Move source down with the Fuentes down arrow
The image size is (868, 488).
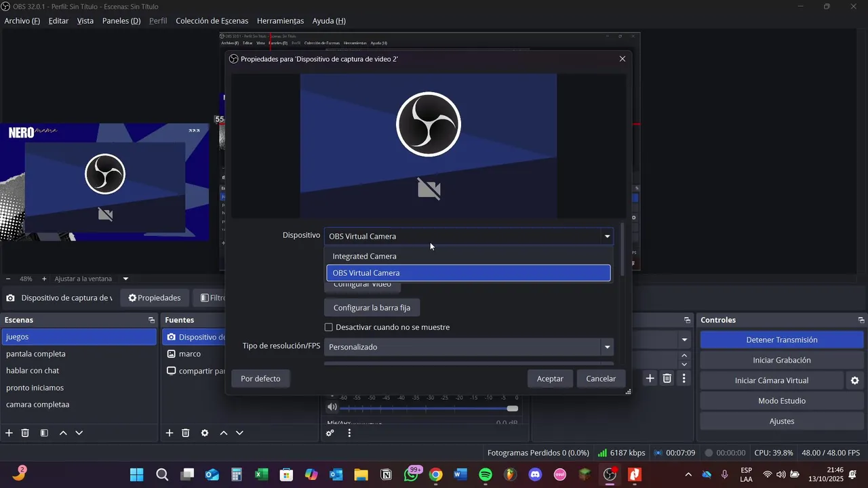[x=239, y=433]
